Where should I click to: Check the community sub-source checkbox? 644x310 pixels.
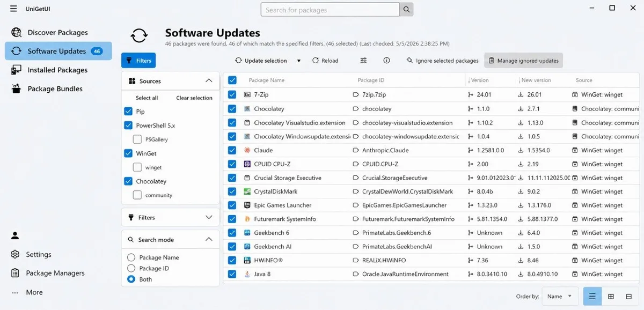pyautogui.click(x=137, y=195)
